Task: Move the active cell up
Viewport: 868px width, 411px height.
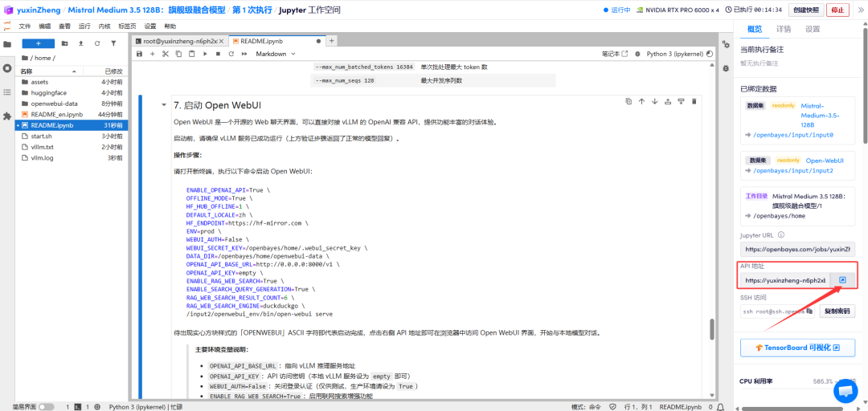Action: 641,101
